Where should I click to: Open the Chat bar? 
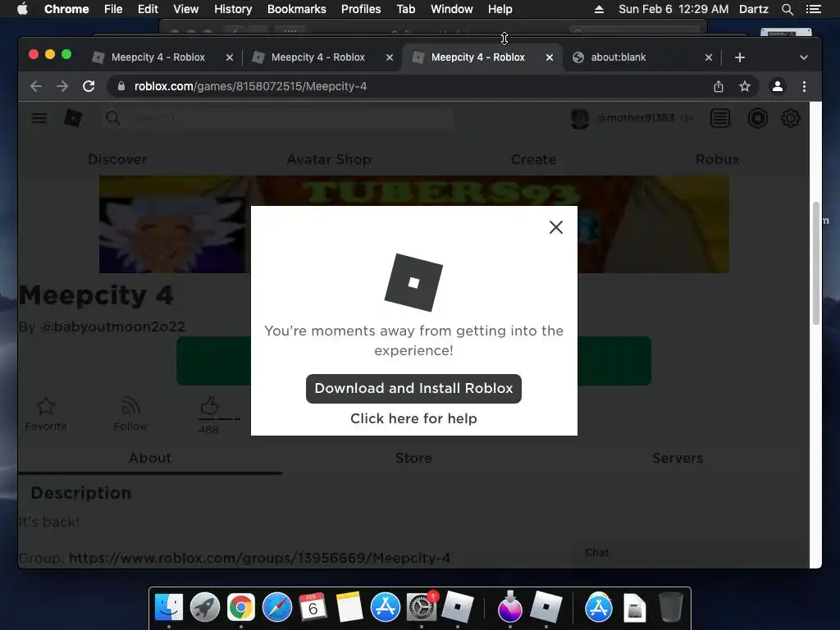click(x=691, y=553)
